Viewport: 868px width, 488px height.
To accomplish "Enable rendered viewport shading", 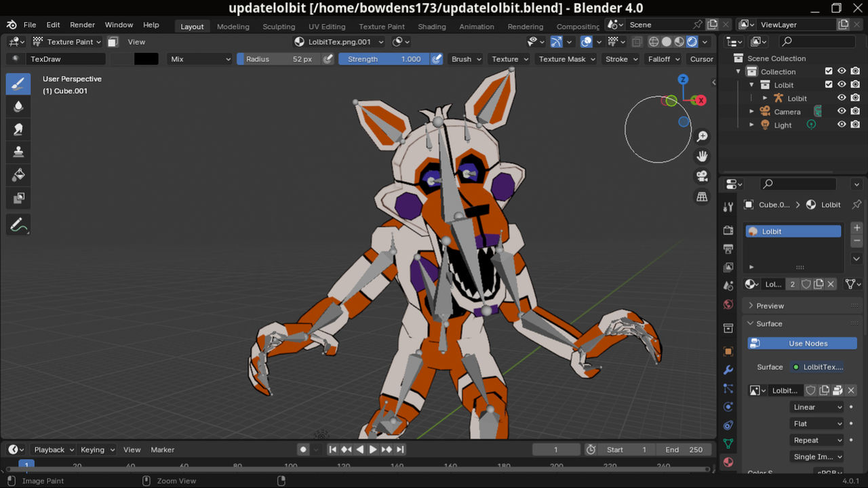I will 692,42.
